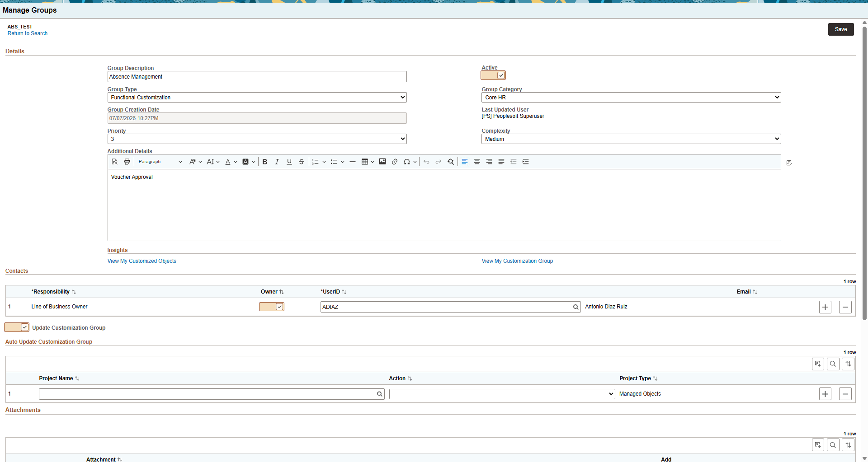Insert a numbered list
This screenshot has height=462, width=868.
tap(316, 162)
